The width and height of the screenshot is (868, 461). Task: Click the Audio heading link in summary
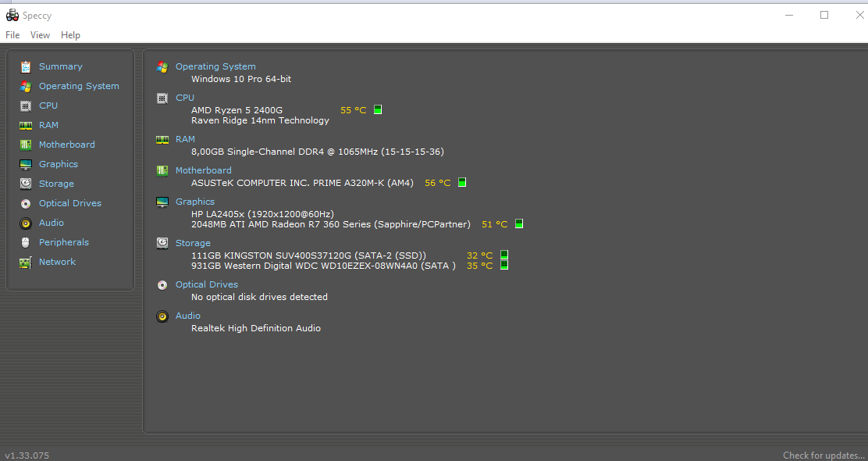click(188, 315)
